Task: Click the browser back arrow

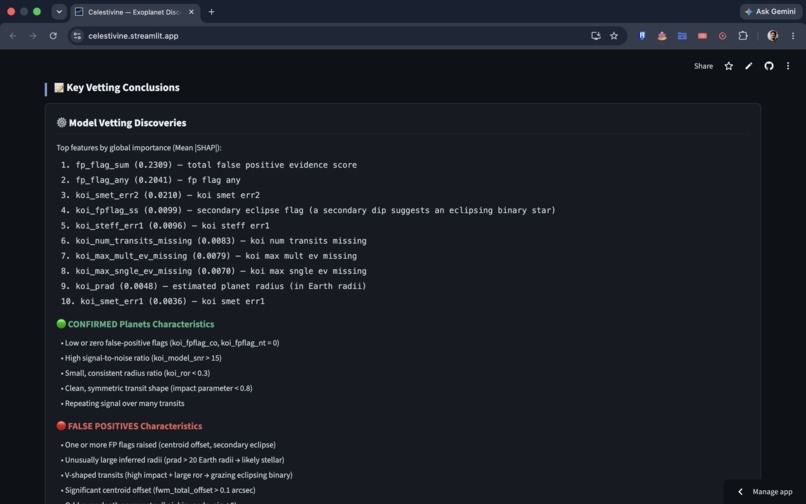Action: tap(13, 36)
